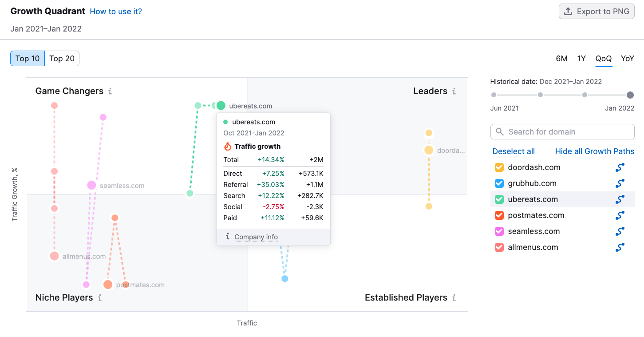Click the allmenus.com large bubble
The width and height of the screenshot is (644, 337).
[54, 256]
